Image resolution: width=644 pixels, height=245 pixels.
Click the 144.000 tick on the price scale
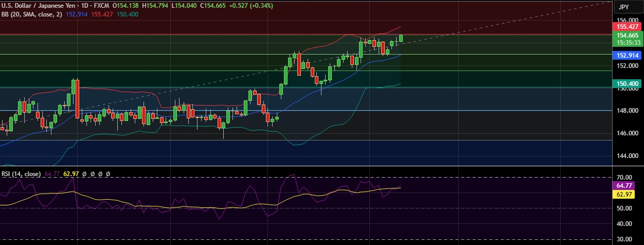(x=624, y=156)
